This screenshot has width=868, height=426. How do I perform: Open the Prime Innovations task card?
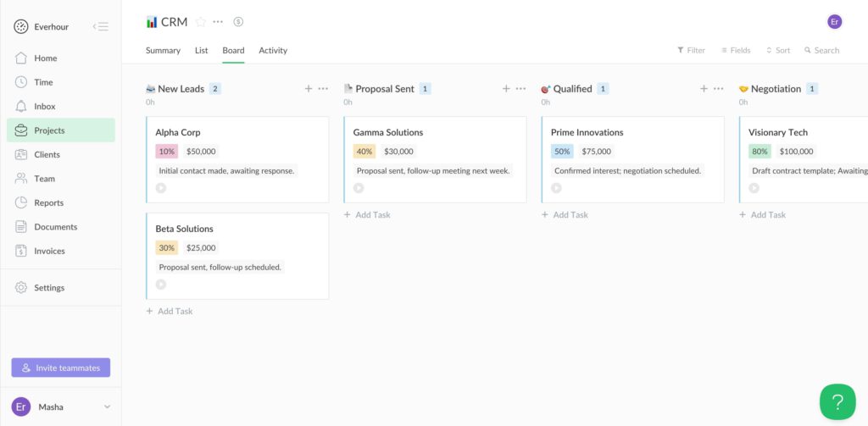[x=632, y=159]
